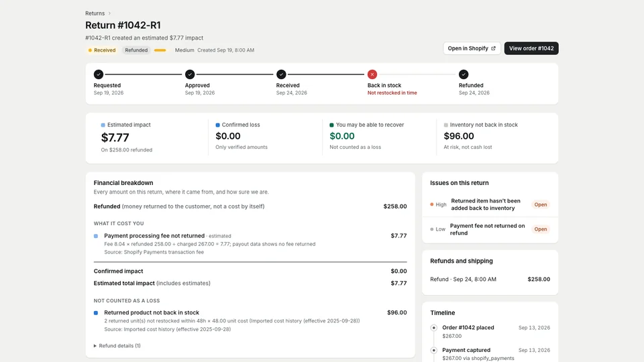Click the external link icon in Open in Shopify
The height and width of the screenshot is (362, 644).
point(493,48)
